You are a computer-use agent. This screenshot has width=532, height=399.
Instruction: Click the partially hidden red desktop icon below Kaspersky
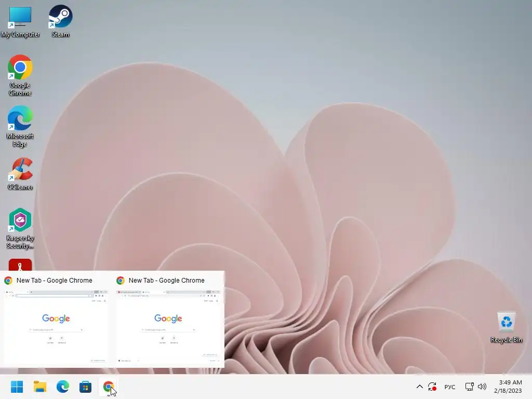point(20,264)
